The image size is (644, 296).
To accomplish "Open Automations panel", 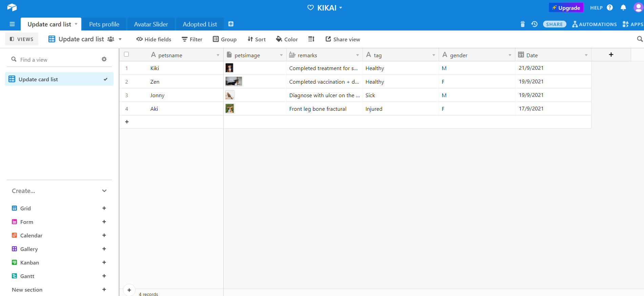I will click(595, 24).
